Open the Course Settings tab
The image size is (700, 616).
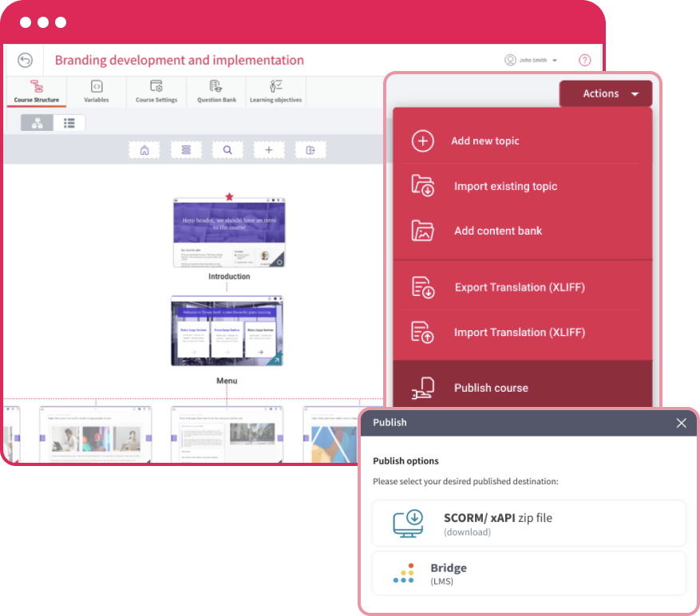pyautogui.click(x=156, y=92)
